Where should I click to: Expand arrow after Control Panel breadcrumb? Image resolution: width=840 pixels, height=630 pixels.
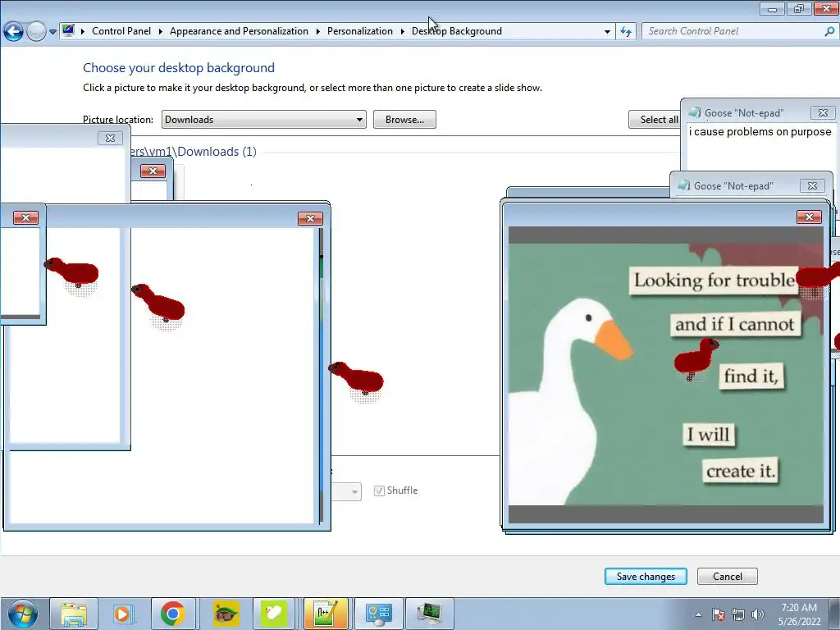(x=160, y=32)
